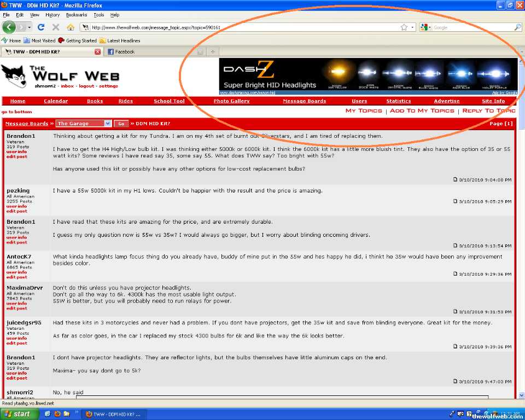Open Message Boards in the navigation bar
525x420 pixels.
[x=305, y=101]
